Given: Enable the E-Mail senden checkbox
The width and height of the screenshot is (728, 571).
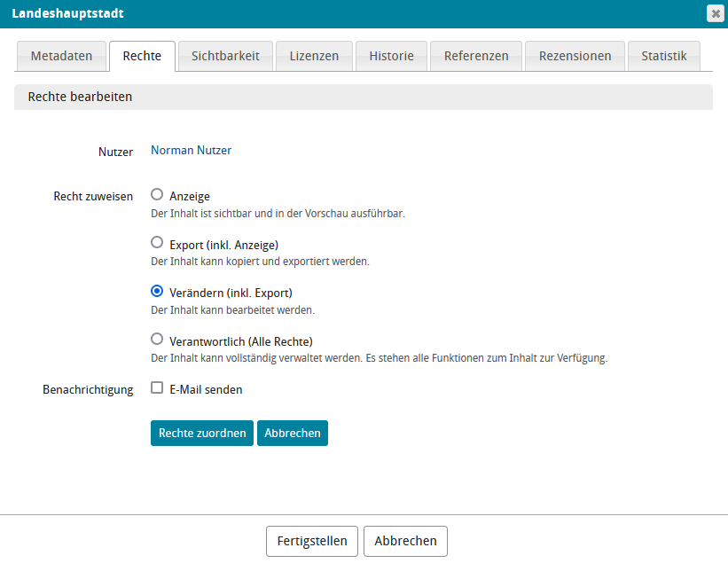Looking at the screenshot, I should 157,387.
